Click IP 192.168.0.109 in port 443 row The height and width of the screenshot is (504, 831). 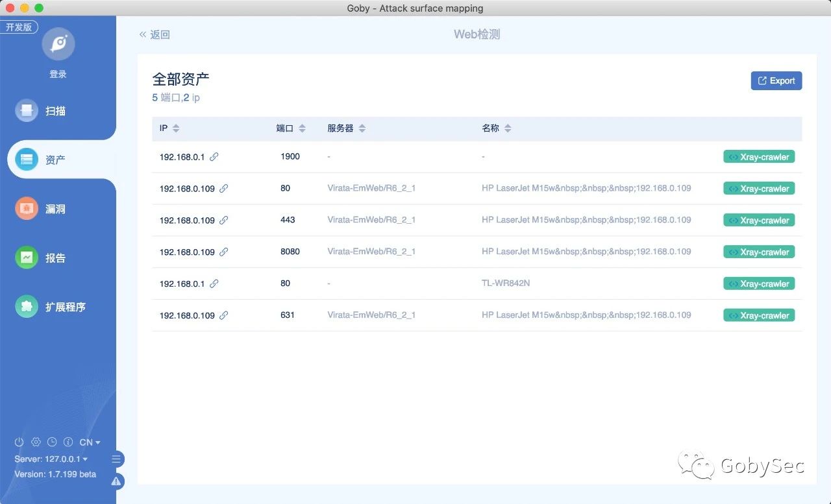187,221
